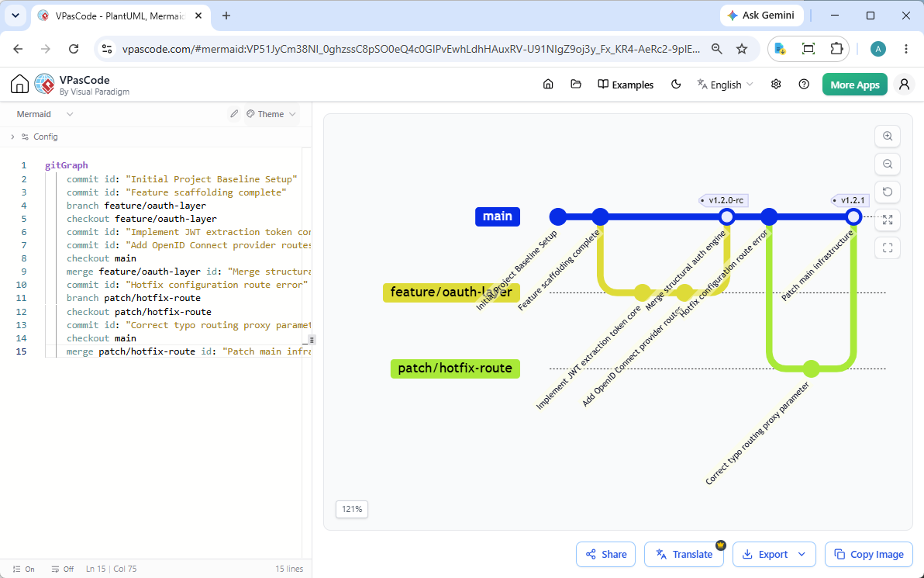The width and height of the screenshot is (924, 578).
Task: Open the tab search chevron in Chrome
Action: click(16, 16)
